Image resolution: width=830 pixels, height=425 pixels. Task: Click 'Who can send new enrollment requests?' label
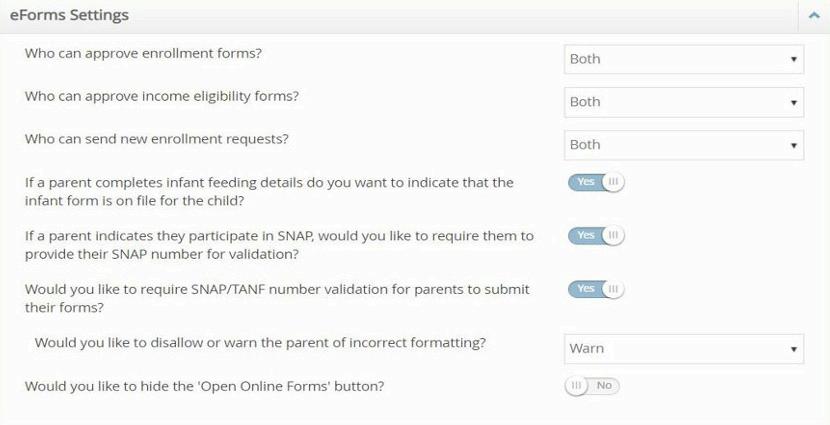(156, 139)
